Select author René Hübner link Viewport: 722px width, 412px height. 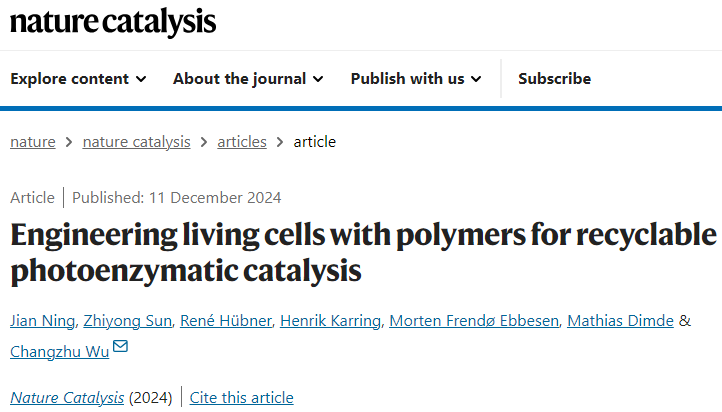226,320
